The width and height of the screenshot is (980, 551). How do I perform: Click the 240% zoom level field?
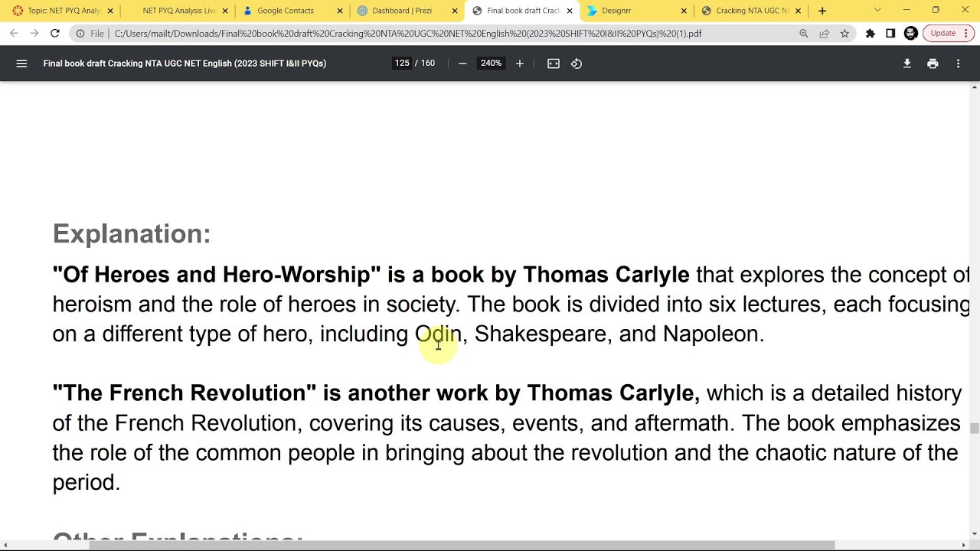point(491,64)
